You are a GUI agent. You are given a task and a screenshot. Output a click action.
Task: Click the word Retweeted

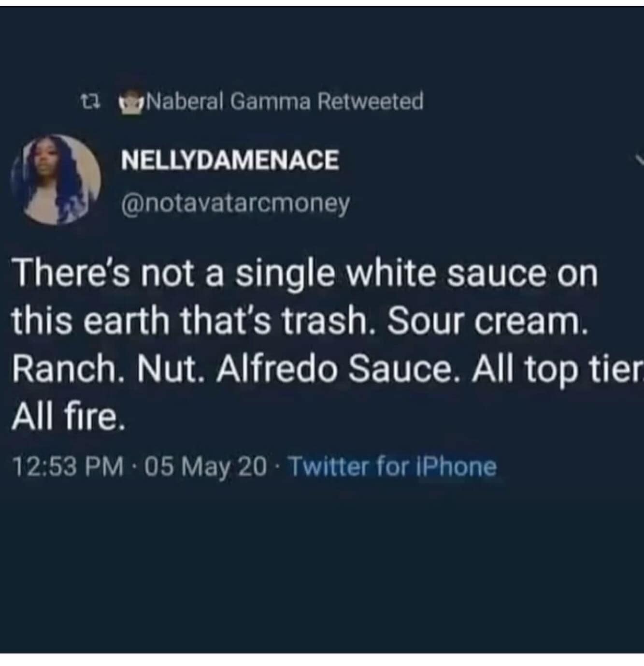click(371, 101)
